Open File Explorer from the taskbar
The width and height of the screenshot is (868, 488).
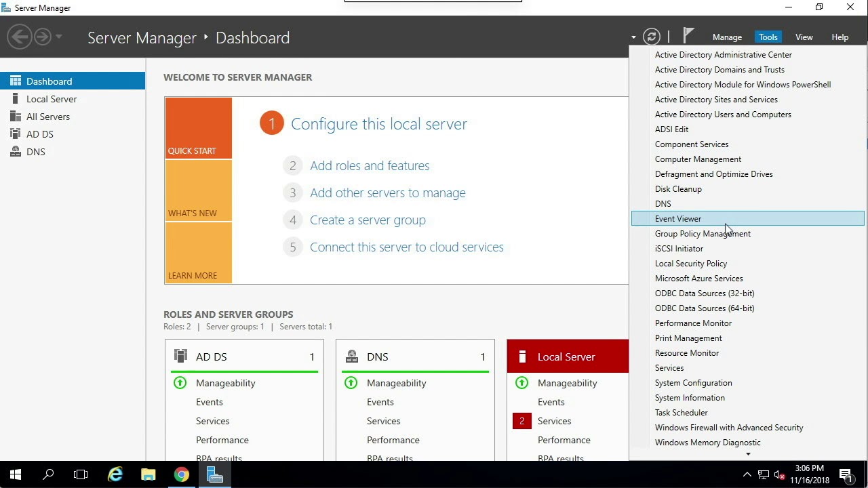[148, 474]
